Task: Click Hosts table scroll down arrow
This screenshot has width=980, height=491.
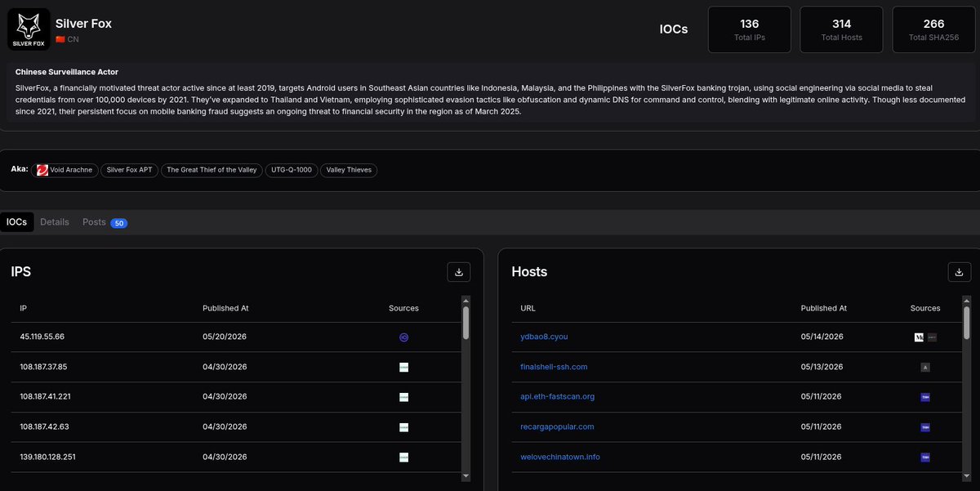Action: pyautogui.click(x=967, y=475)
